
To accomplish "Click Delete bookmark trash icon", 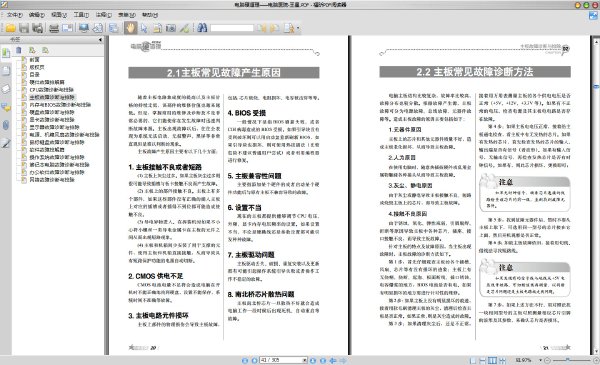I will click(x=19, y=50).
